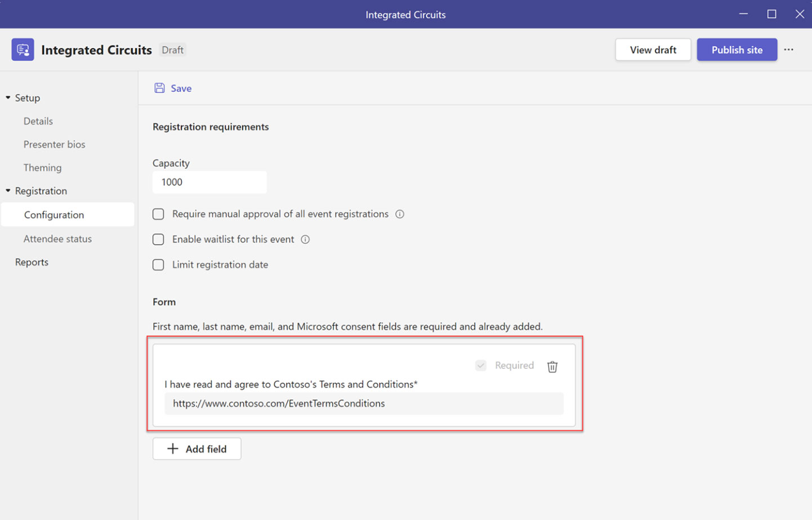The height and width of the screenshot is (520, 812).
Task: Open the Details page in sidebar
Action: pyautogui.click(x=38, y=121)
